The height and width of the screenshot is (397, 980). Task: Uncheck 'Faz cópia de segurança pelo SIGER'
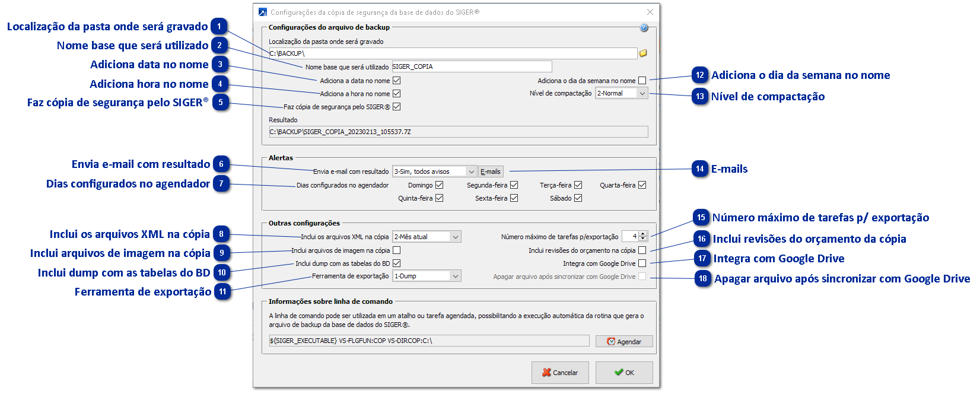point(397,107)
